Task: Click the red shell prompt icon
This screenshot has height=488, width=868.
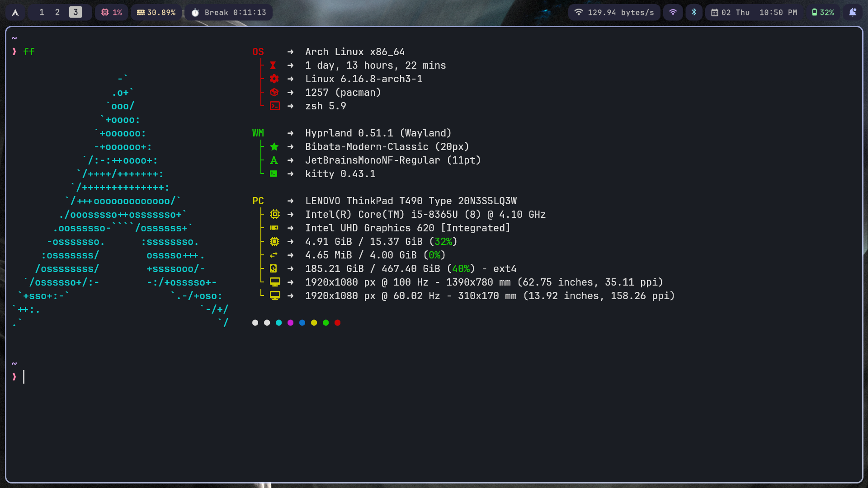Action: [x=275, y=106]
